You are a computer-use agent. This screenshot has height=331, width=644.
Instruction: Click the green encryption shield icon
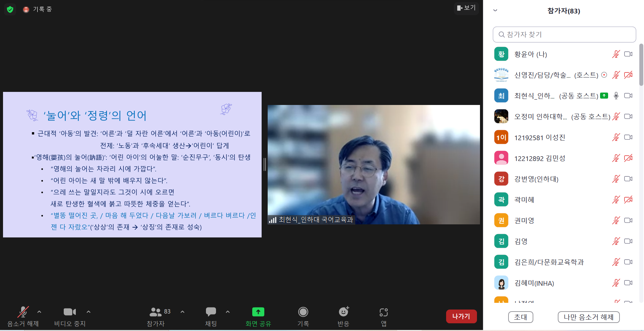(x=10, y=9)
